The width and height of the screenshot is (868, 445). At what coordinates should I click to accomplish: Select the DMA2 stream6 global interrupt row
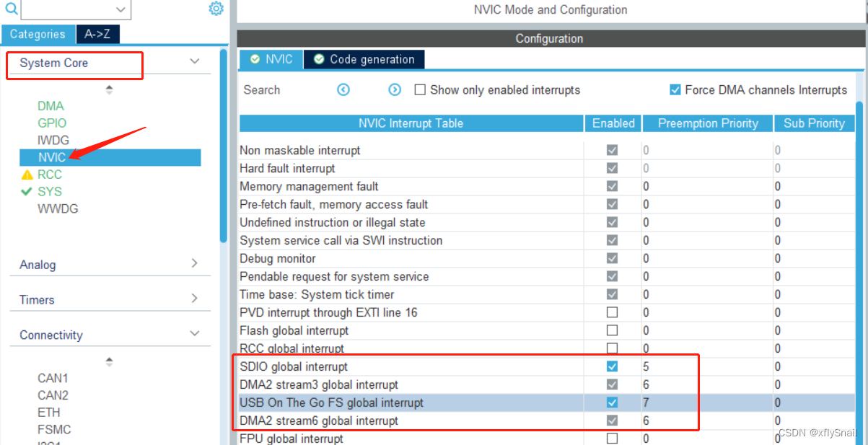tap(547, 420)
